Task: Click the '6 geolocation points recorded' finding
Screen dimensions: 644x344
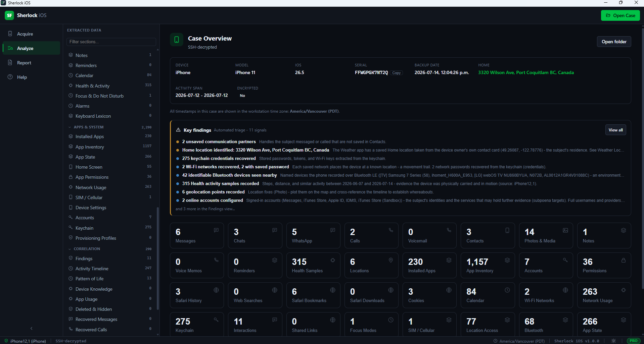Action: (x=213, y=192)
